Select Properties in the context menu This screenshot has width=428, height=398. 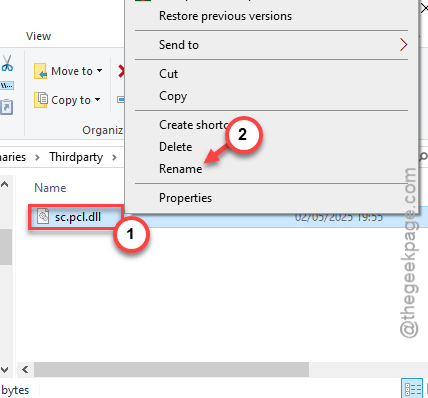[x=185, y=198]
